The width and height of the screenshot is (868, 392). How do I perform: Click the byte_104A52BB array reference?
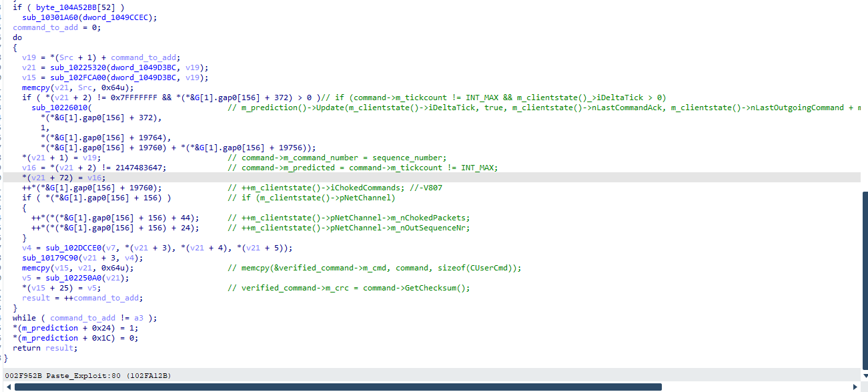67,7
